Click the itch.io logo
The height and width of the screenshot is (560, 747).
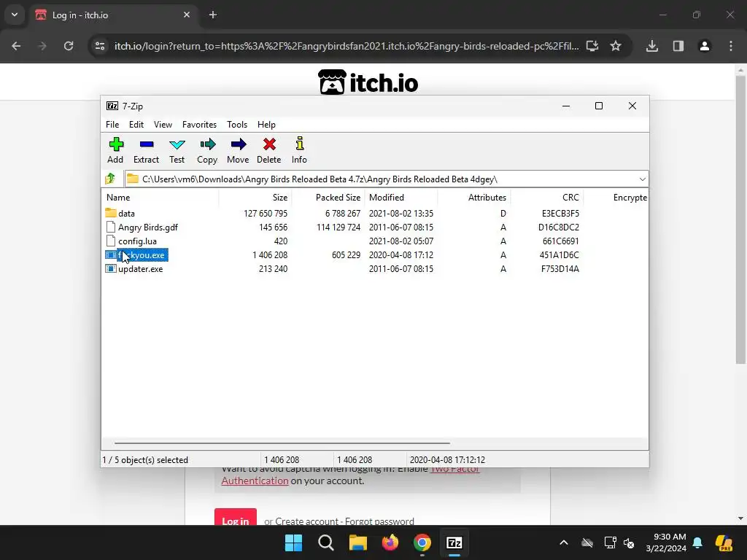[368, 82]
